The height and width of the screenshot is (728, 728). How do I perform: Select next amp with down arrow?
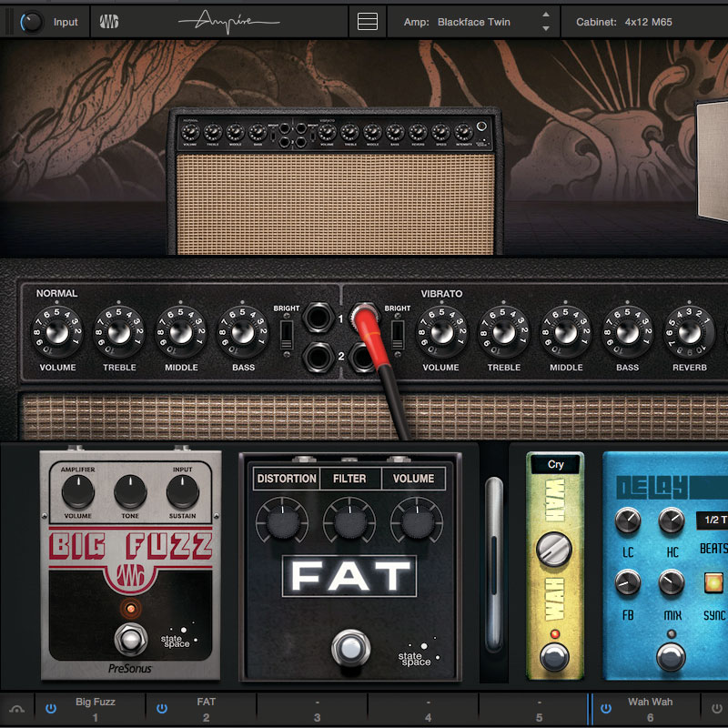click(546, 29)
